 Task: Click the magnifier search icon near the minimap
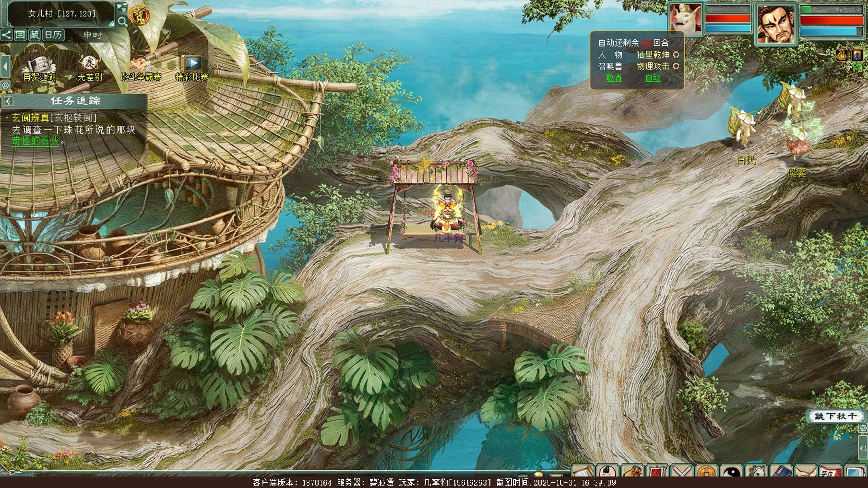[x=122, y=21]
